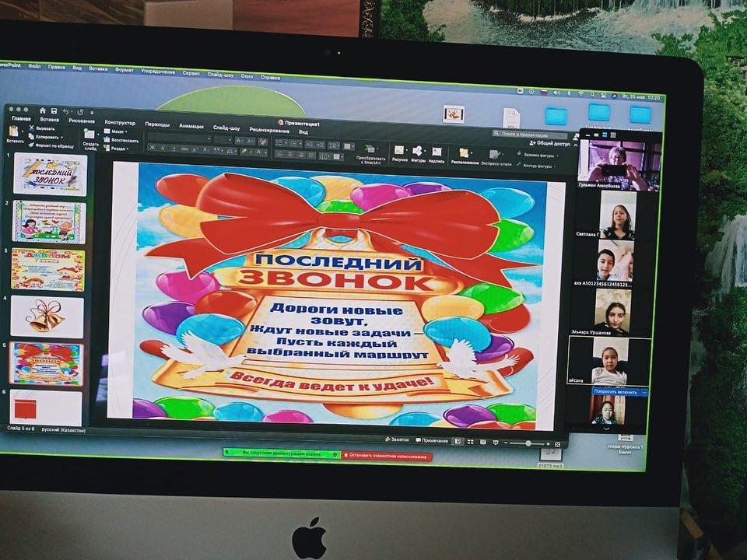Click the Home icon in PowerPoint title bar

pyautogui.click(x=42, y=110)
